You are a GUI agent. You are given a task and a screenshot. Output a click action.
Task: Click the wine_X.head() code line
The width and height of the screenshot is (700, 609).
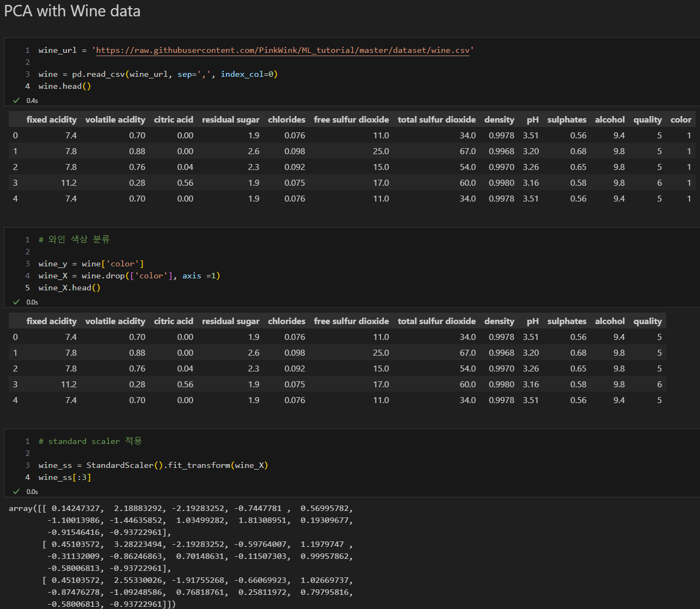click(x=70, y=288)
